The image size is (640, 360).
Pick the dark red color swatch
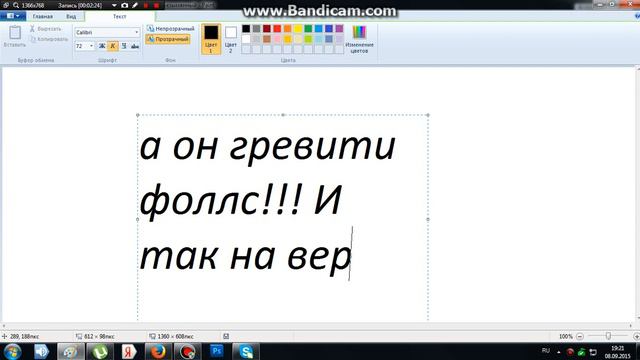[267, 29]
